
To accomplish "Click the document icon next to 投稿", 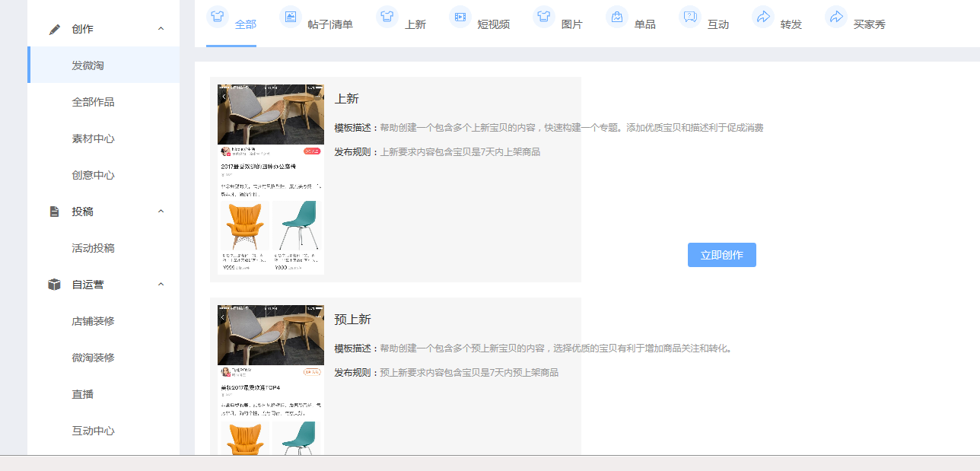I will [54, 212].
